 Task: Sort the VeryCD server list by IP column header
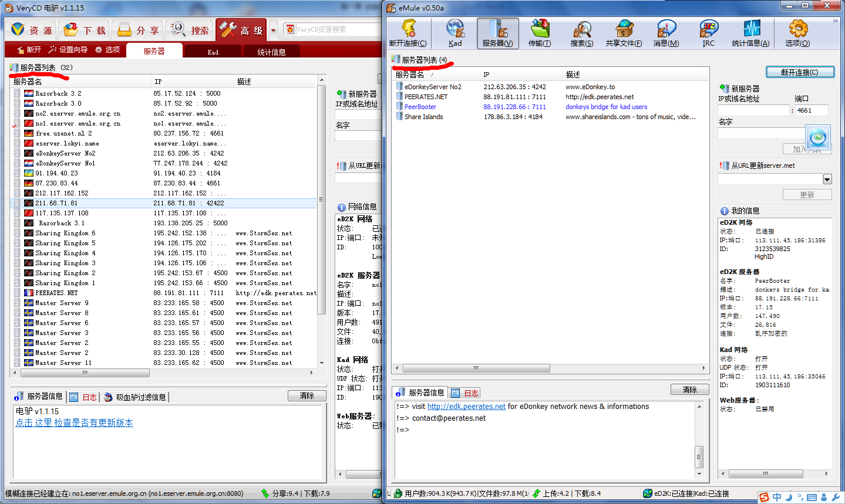pyautogui.click(x=193, y=82)
